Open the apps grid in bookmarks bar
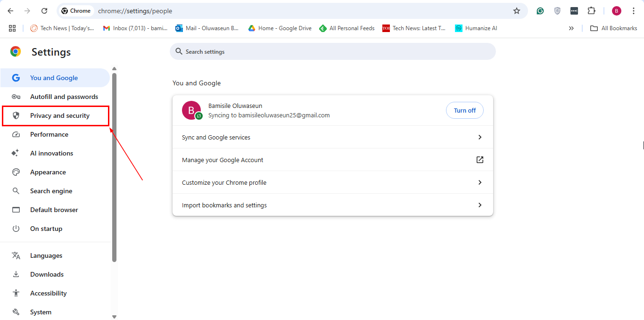644x320 pixels. [x=12, y=28]
